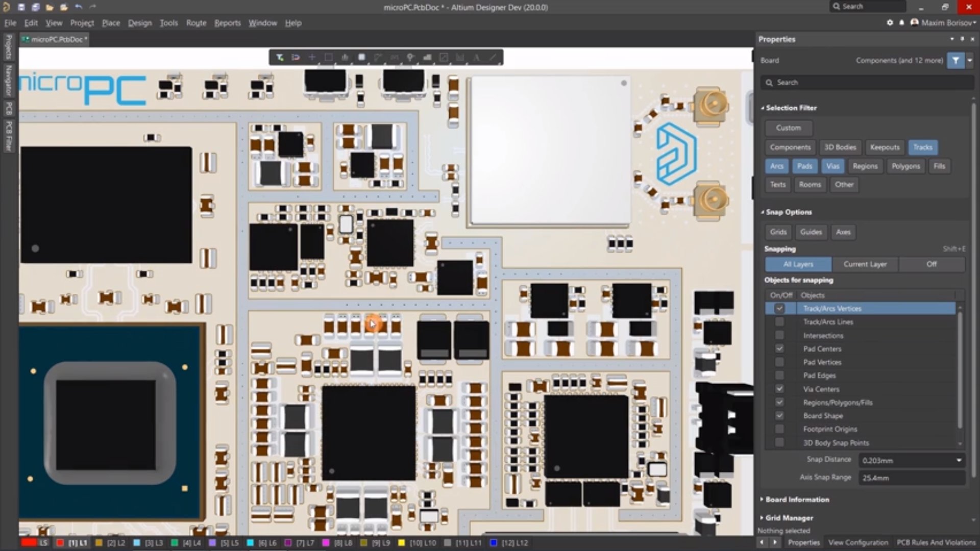
Task: Collapse the Snap Options section
Action: click(x=763, y=212)
